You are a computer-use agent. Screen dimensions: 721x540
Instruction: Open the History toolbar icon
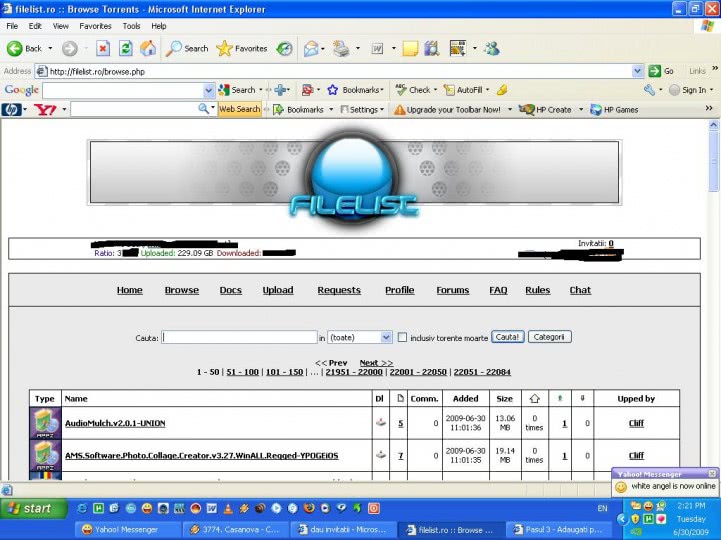coord(285,48)
